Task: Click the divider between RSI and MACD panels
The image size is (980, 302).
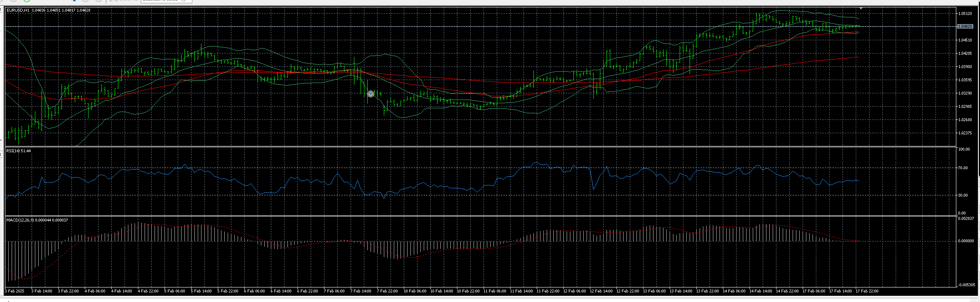Action: coord(480,216)
